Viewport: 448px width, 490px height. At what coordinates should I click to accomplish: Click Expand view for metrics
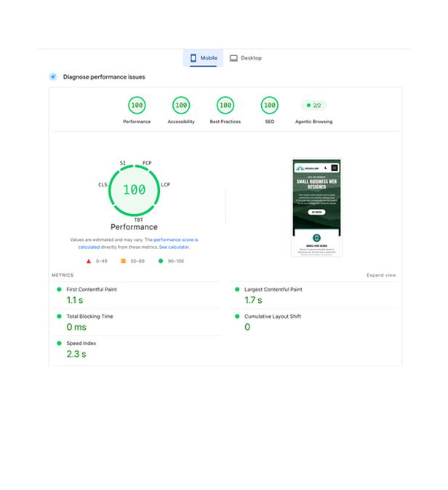coord(381,275)
